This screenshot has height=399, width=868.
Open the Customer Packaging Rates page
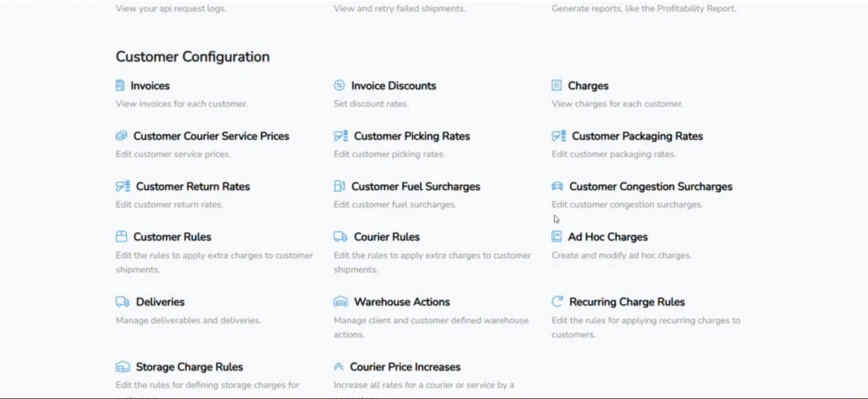(637, 136)
